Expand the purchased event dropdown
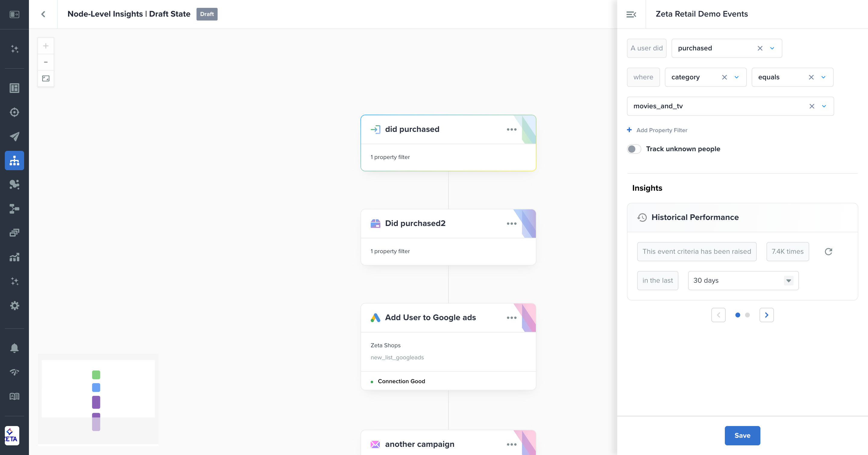The height and width of the screenshot is (455, 868). pos(772,48)
